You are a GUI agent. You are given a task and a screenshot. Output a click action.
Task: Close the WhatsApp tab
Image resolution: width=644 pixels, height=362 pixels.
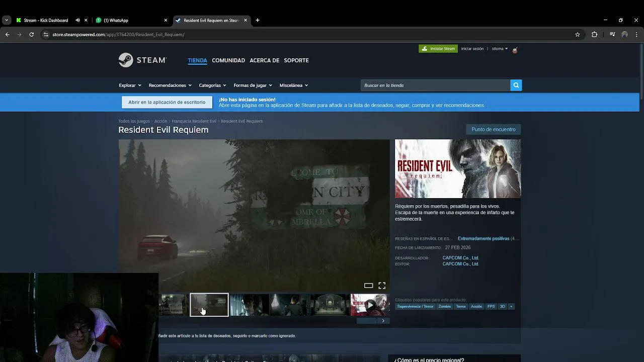(166, 20)
